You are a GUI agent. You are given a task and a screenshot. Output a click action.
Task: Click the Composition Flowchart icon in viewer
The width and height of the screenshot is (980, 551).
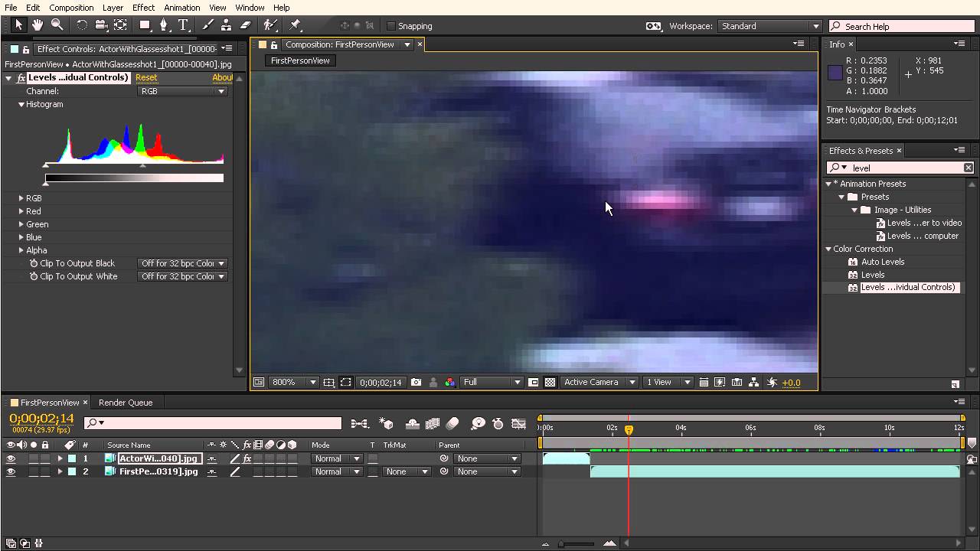[754, 382]
